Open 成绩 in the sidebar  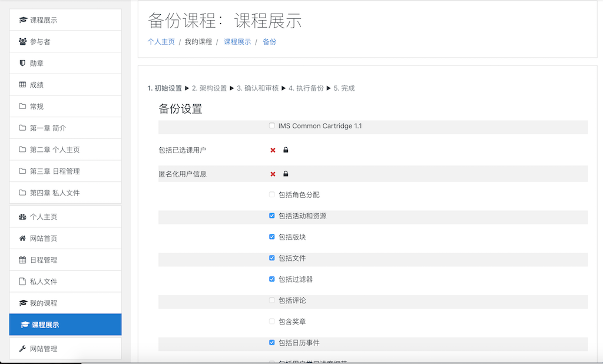pos(65,85)
